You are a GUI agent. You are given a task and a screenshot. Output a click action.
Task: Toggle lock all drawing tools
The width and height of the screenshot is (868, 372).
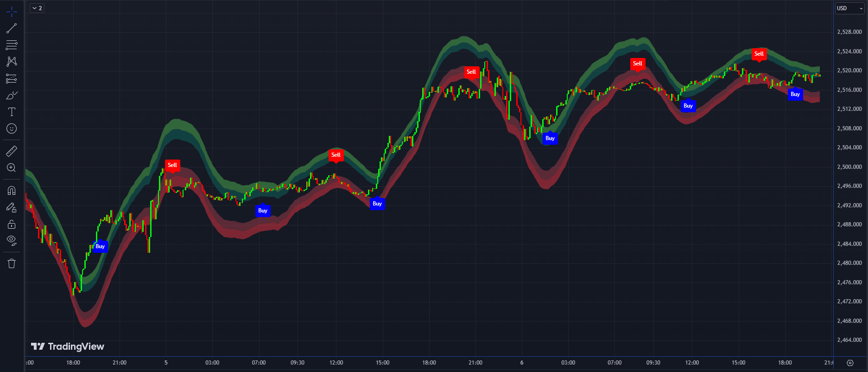12,224
